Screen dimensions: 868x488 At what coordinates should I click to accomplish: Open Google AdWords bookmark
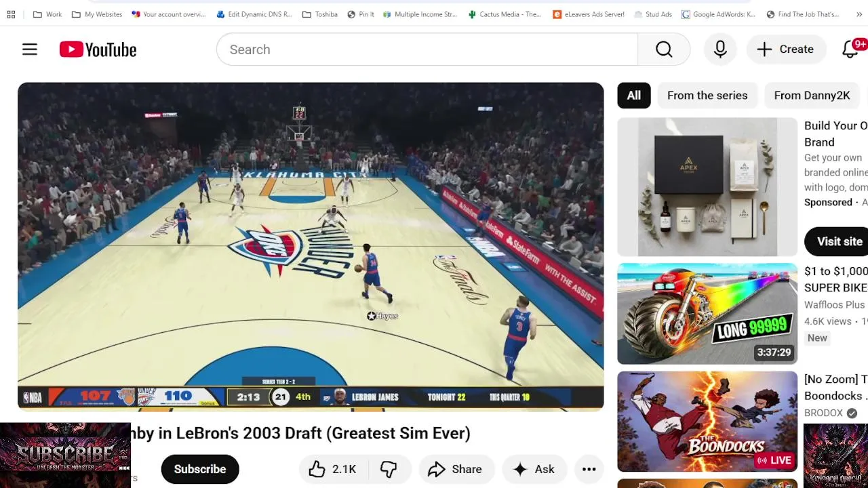click(719, 14)
